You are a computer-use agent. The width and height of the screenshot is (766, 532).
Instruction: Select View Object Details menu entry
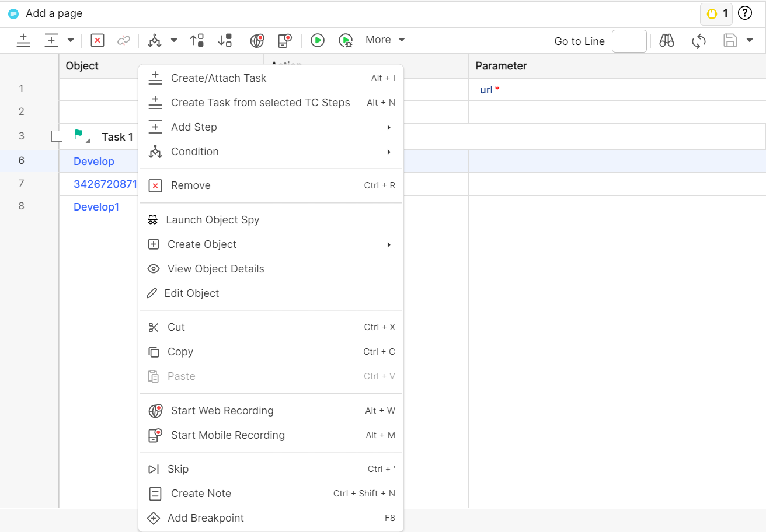pyautogui.click(x=215, y=269)
